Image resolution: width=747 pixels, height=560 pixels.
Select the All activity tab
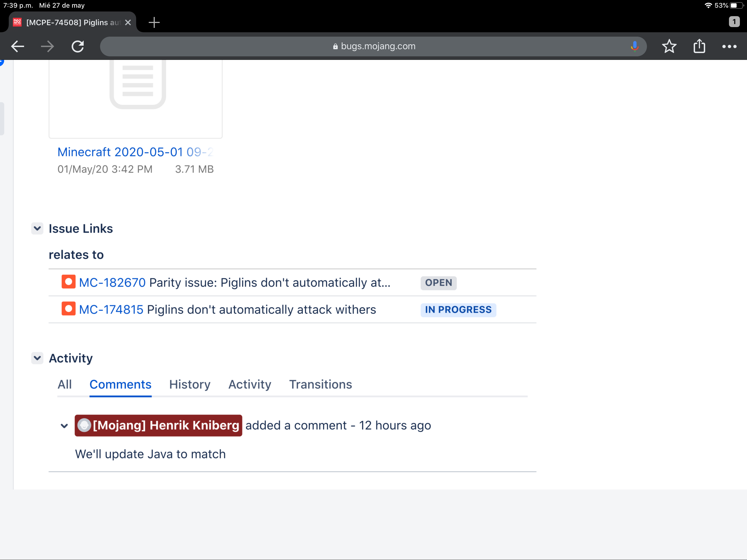click(65, 384)
